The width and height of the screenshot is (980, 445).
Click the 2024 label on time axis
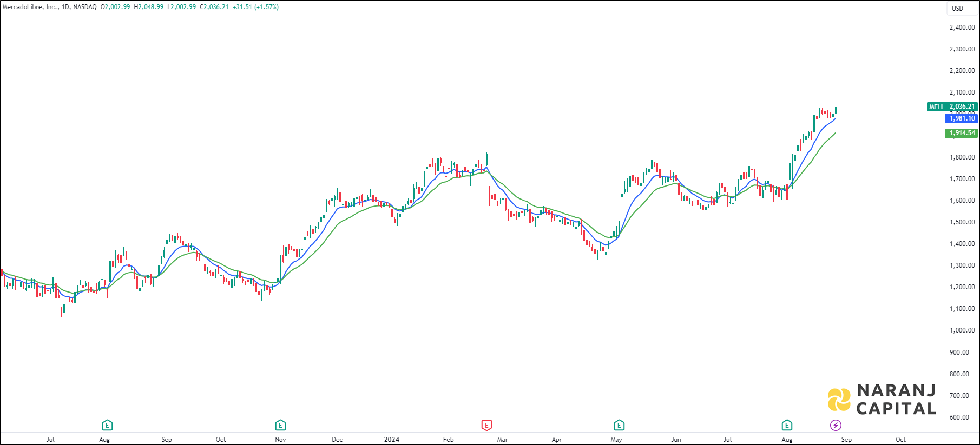click(391, 439)
